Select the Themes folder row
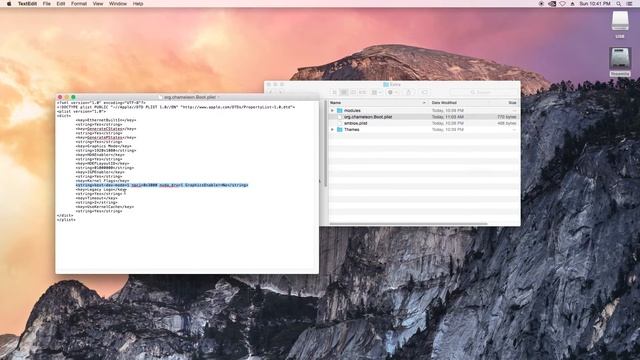640x360 pixels. click(424, 129)
